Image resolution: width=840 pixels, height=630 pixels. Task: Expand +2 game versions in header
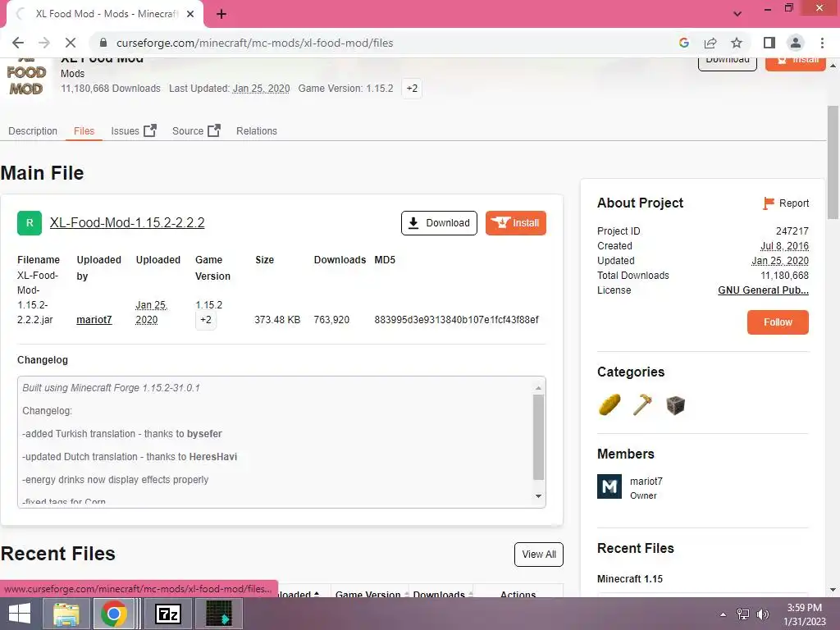click(412, 89)
